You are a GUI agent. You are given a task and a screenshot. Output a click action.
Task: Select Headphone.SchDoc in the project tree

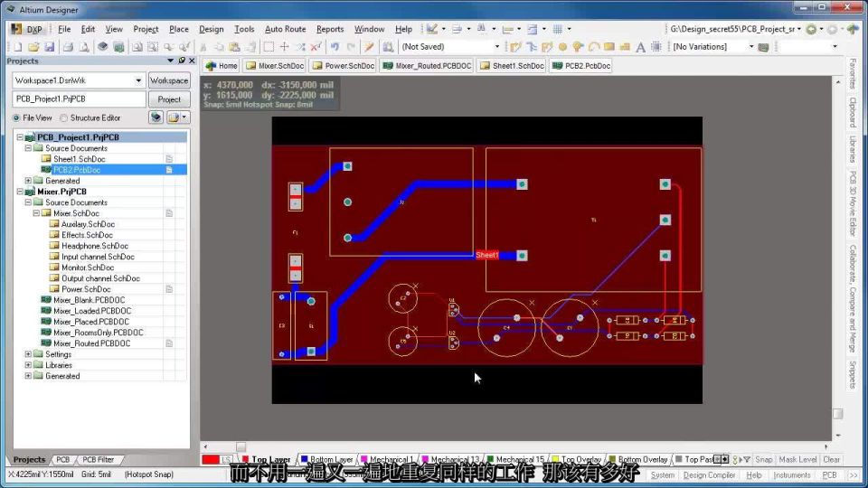pyautogui.click(x=95, y=246)
